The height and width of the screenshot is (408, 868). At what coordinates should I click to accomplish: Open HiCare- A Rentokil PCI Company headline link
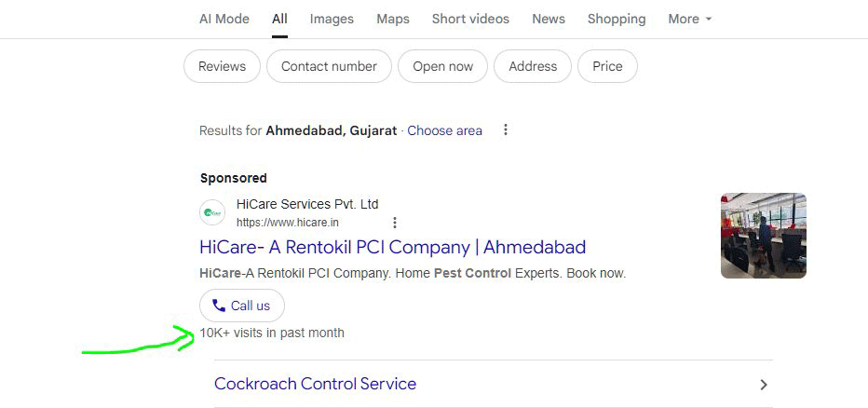pyautogui.click(x=392, y=247)
